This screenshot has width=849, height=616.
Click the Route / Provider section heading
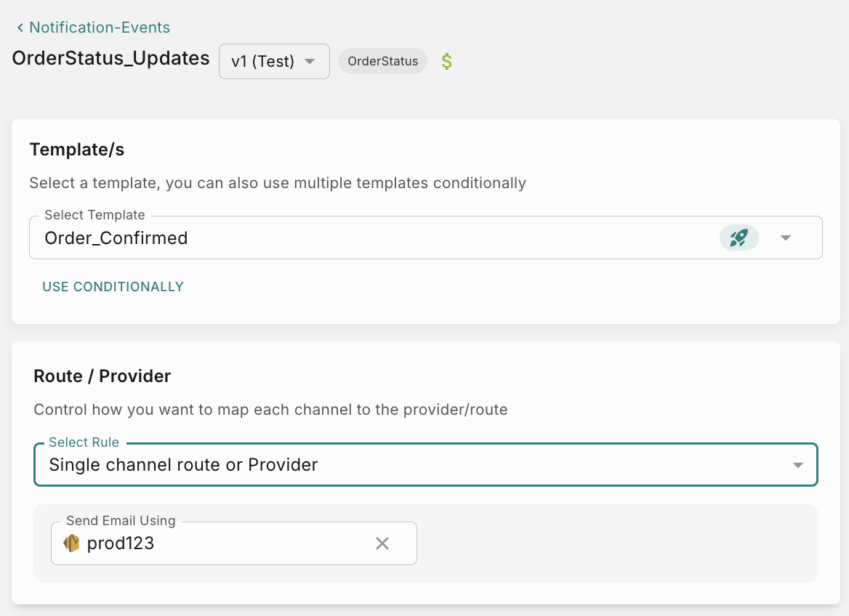[x=102, y=376]
